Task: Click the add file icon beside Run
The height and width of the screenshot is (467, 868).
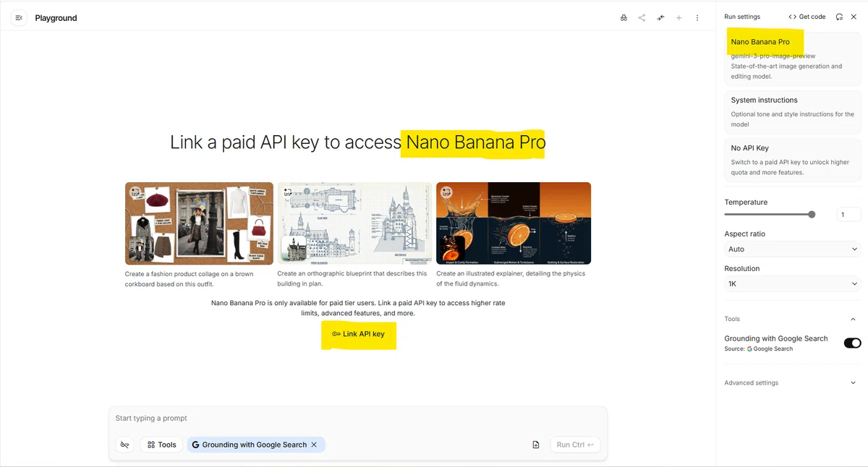Action: point(536,445)
